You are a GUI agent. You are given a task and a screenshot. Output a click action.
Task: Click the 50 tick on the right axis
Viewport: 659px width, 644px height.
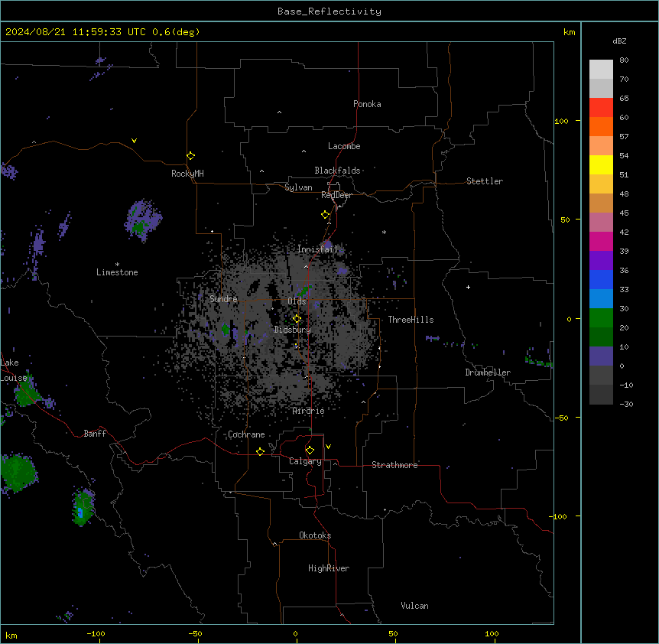[x=565, y=220]
